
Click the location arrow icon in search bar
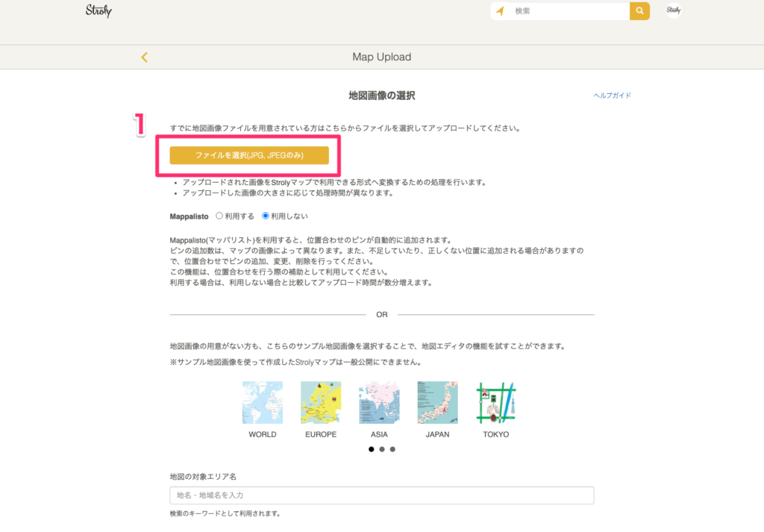click(500, 11)
